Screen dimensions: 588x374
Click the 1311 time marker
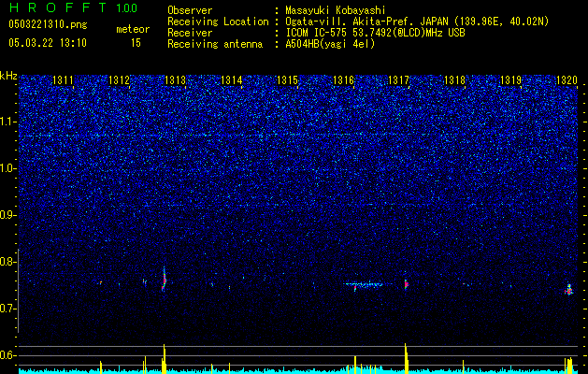coord(63,80)
